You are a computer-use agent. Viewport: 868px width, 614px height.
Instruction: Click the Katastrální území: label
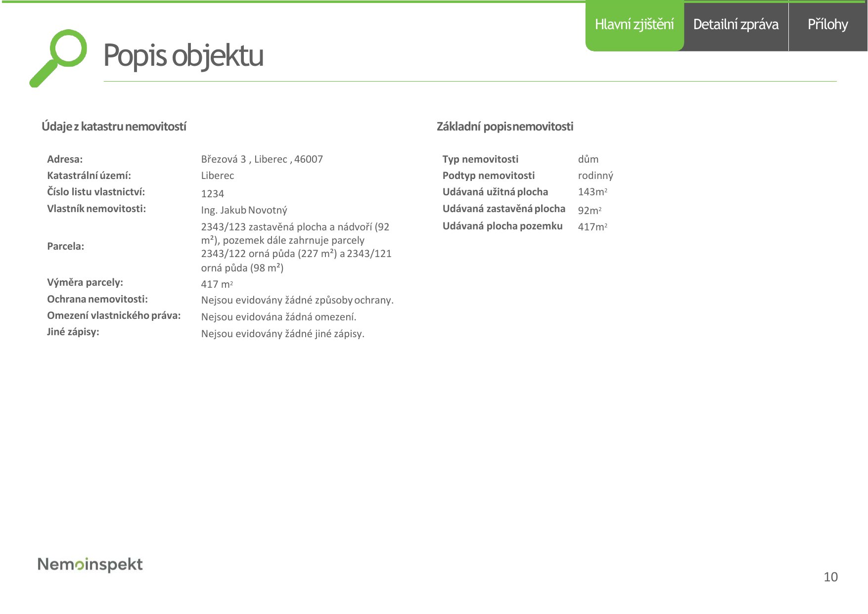click(x=89, y=175)
